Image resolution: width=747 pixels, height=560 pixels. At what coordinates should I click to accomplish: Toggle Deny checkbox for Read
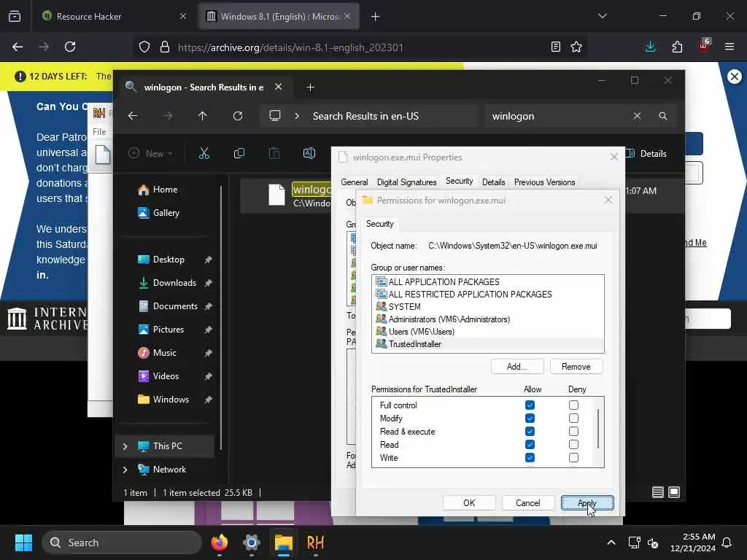coord(573,444)
